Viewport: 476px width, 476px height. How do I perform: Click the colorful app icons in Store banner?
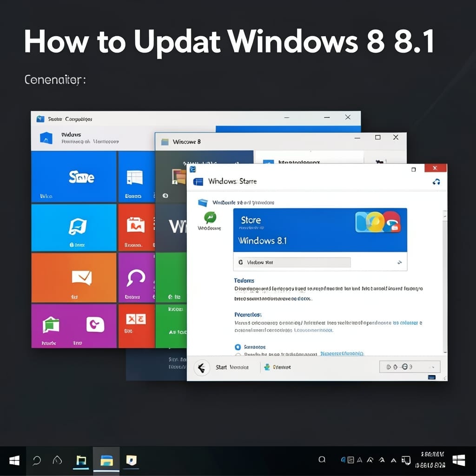pyautogui.click(x=378, y=222)
